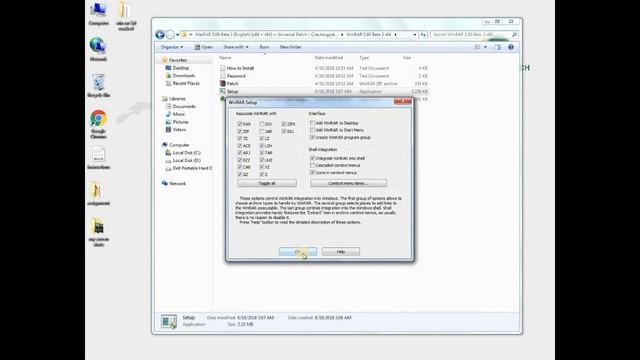This screenshot has width=640, height=360.
Task: Click the Explorer search magnifier icon
Action: click(x=514, y=35)
